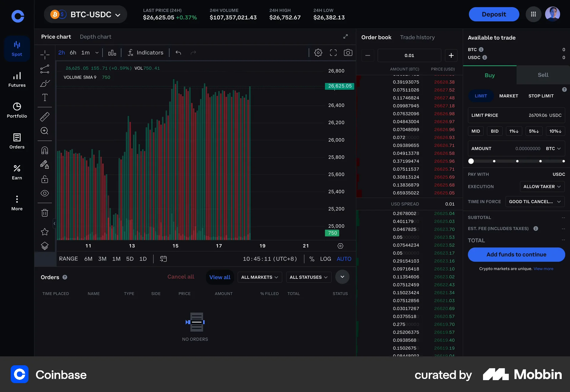Screen dimensions: 570x392
Task: Lock all drawings with the padlock icon
Action: pyautogui.click(x=45, y=179)
